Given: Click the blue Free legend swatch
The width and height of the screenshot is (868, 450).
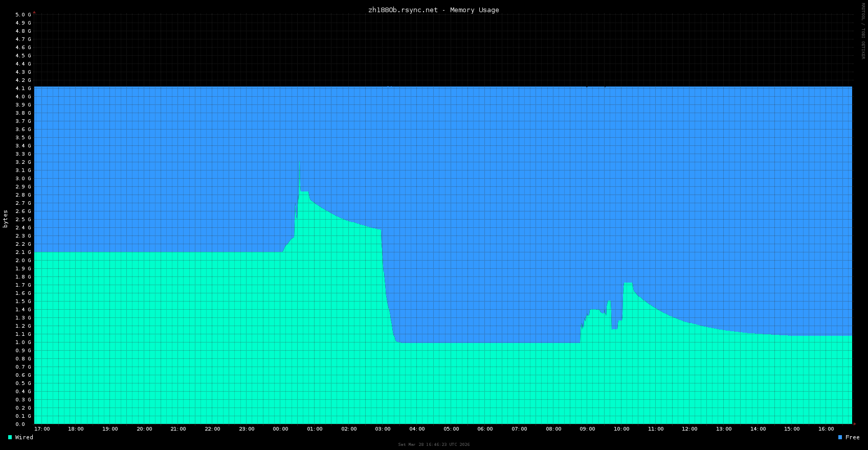Looking at the screenshot, I should [840, 437].
